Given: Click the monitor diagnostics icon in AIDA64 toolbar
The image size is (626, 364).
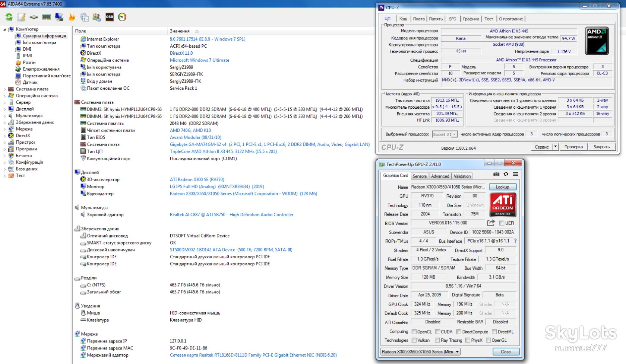Looking at the screenshot, I should pos(59,17).
